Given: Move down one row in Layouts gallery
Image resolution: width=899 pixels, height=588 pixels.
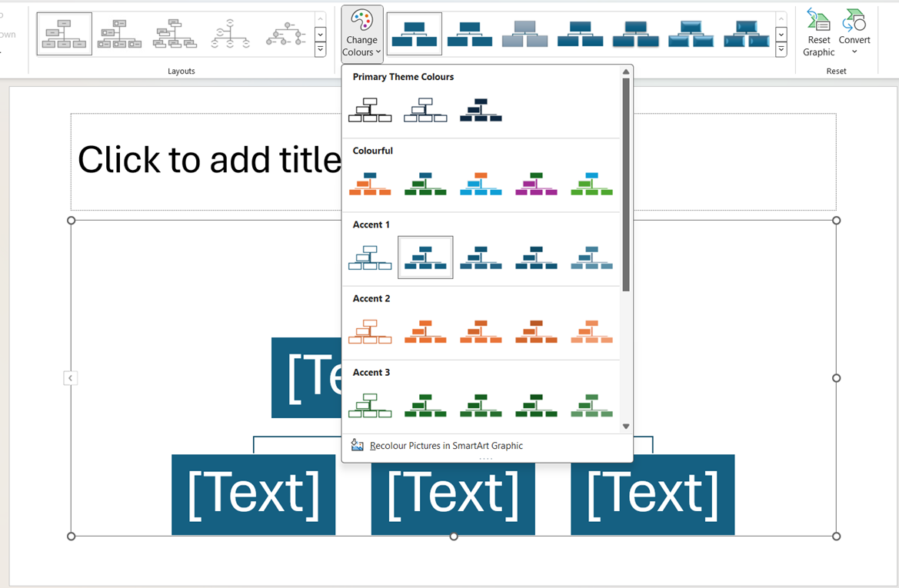Looking at the screenshot, I should (321, 35).
